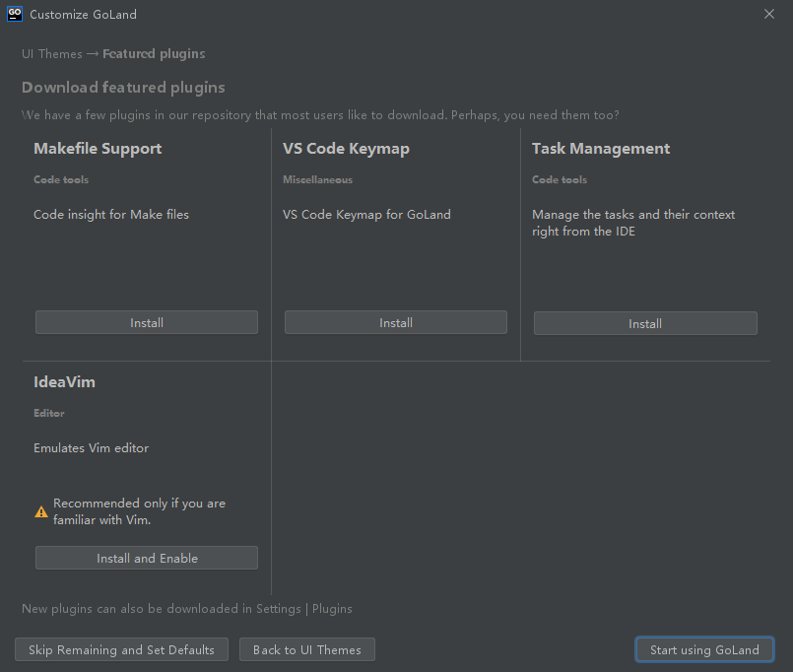
Task: Click the Task Management plugin title
Action: tap(600, 149)
